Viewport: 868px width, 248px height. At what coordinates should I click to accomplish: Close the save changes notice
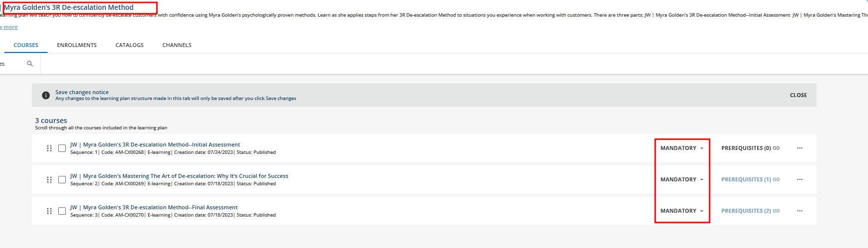click(x=798, y=95)
